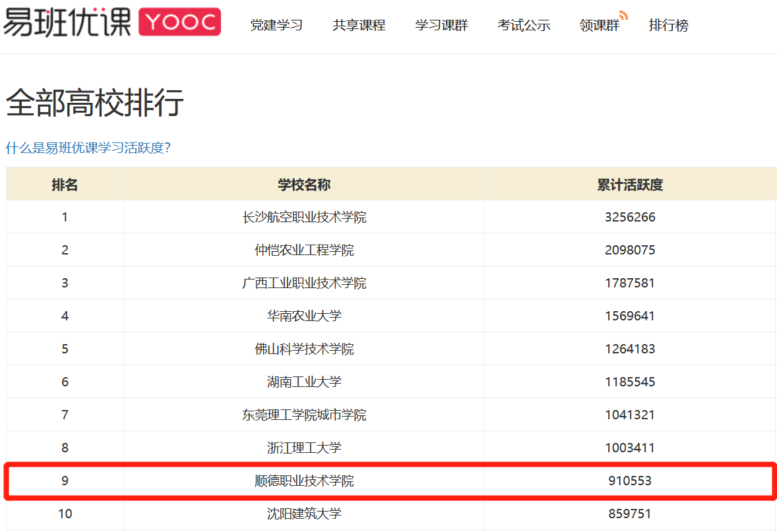
Task: Select 考试公示 in the top menu
Action: coord(524,26)
